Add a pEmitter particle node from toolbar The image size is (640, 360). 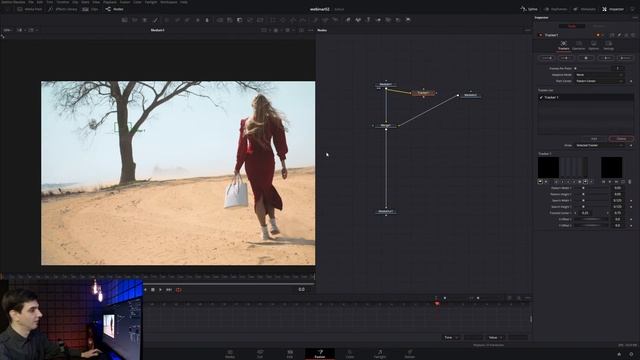tap(316, 20)
